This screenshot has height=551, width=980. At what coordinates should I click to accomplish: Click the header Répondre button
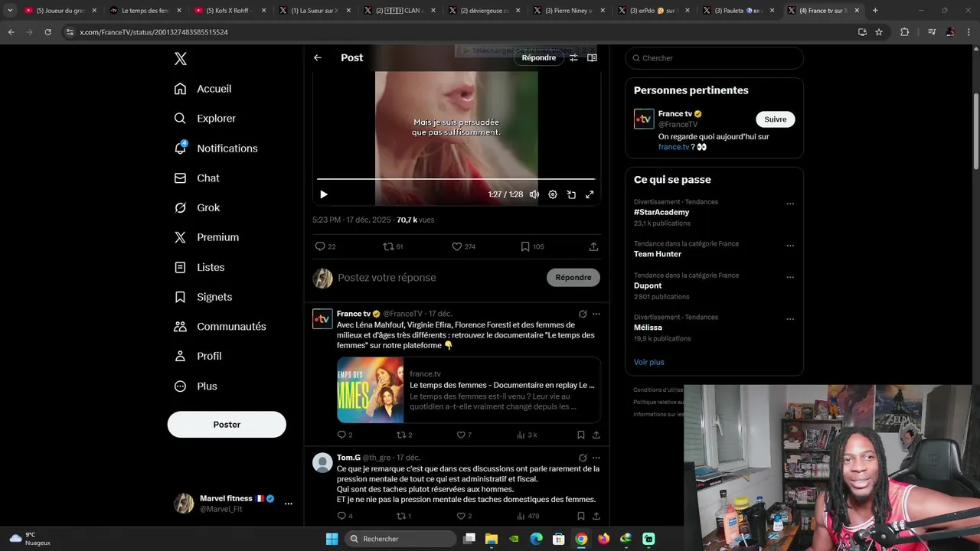coord(539,57)
